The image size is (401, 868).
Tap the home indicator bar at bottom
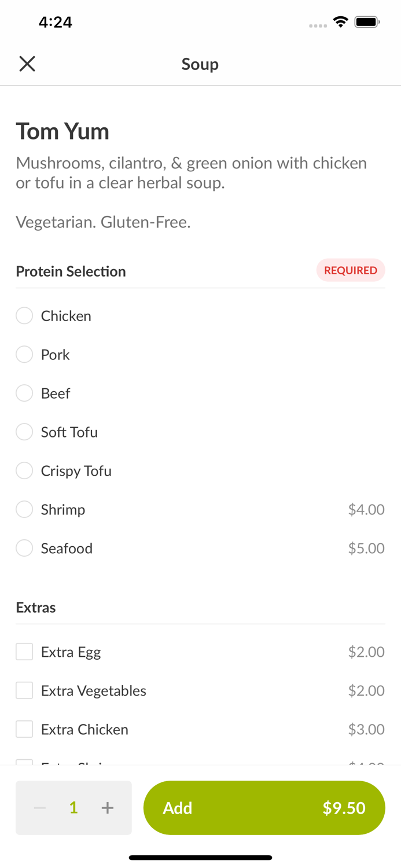(x=200, y=858)
